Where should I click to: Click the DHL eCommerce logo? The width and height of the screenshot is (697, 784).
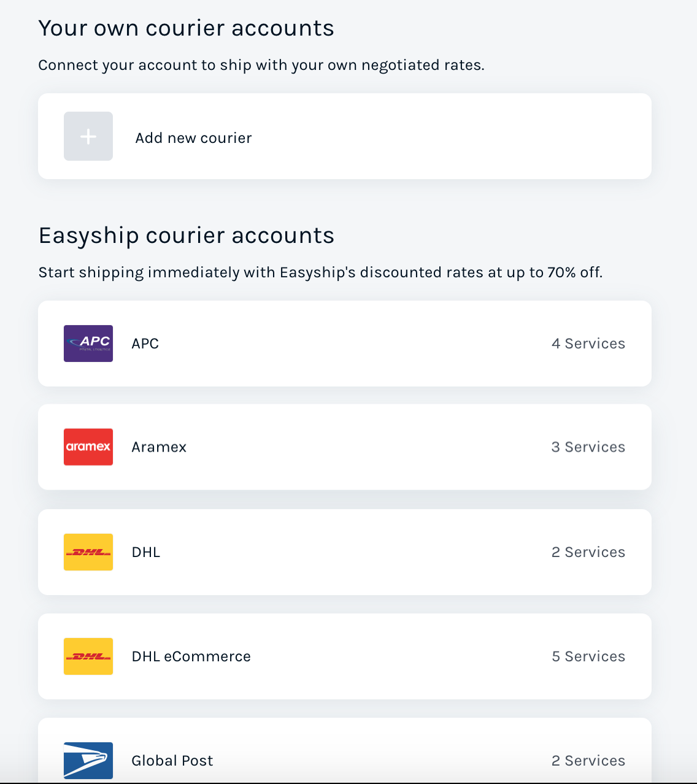point(88,656)
